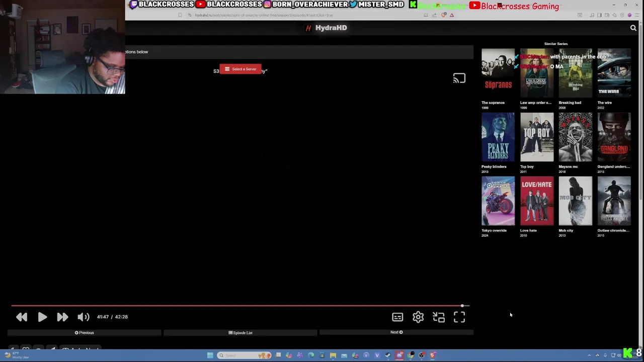
Task: Open File Explorer from the taskbar
Action: click(333, 355)
